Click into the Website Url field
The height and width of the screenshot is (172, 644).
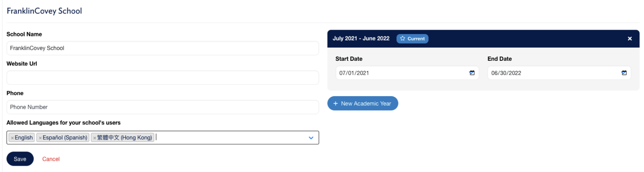tap(162, 78)
